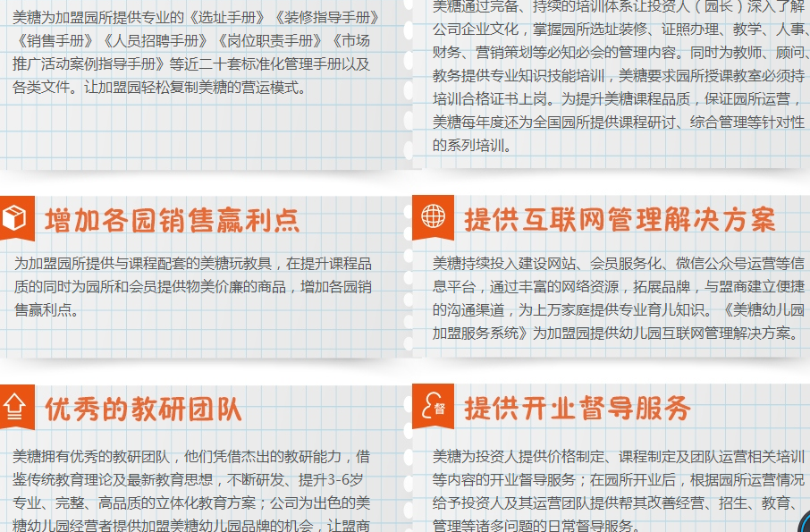This screenshot has height=532, width=810.
Task: Select the heading 提供互联网管理解决方案
Action: 620,220
